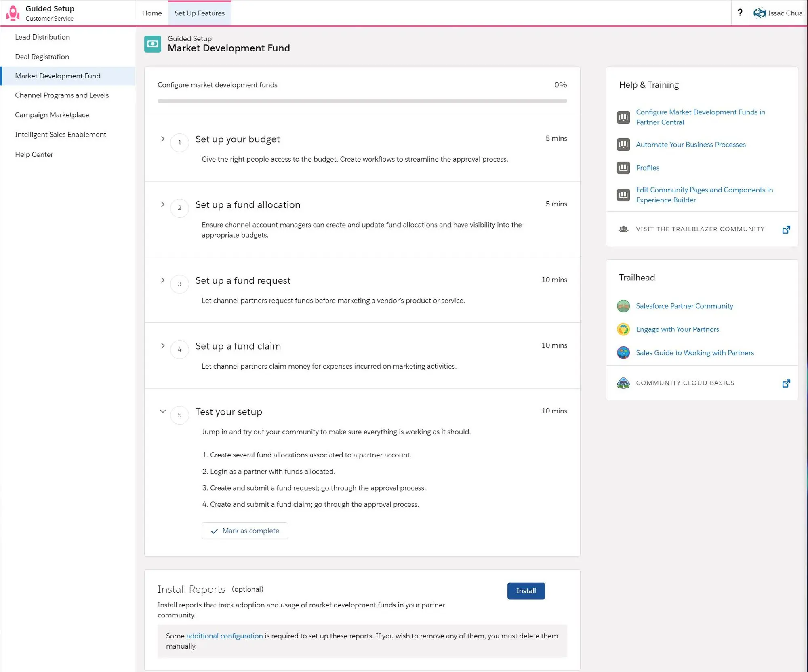Open Edit Community Pages and Components link
This screenshot has width=808, height=672.
tap(704, 195)
